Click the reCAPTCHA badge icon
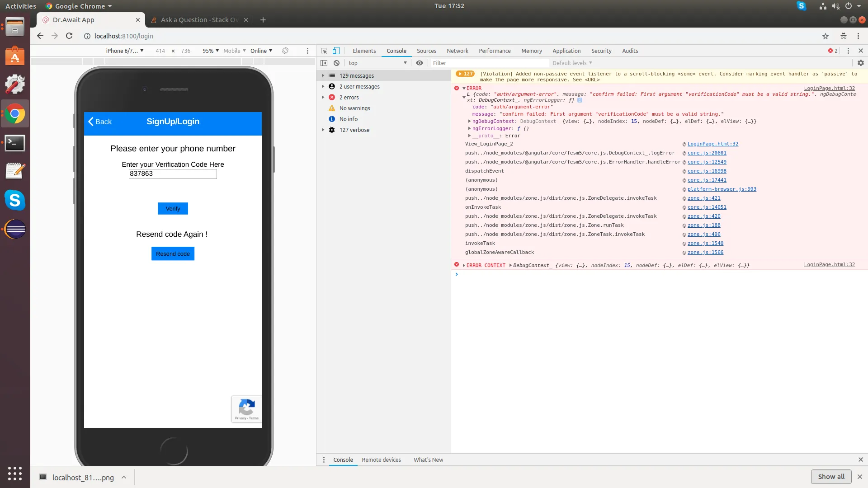The image size is (868, 488). click(246, 408)
